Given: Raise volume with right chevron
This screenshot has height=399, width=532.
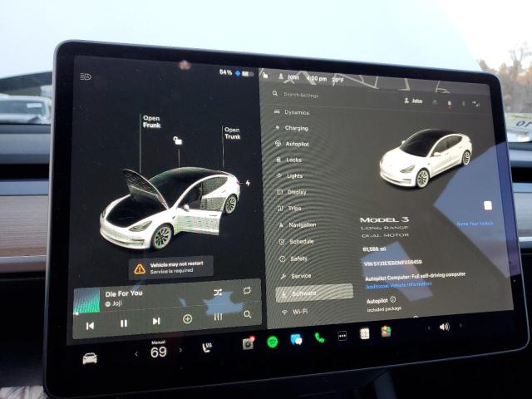Looking at the screenshot, I should [461, 325].
